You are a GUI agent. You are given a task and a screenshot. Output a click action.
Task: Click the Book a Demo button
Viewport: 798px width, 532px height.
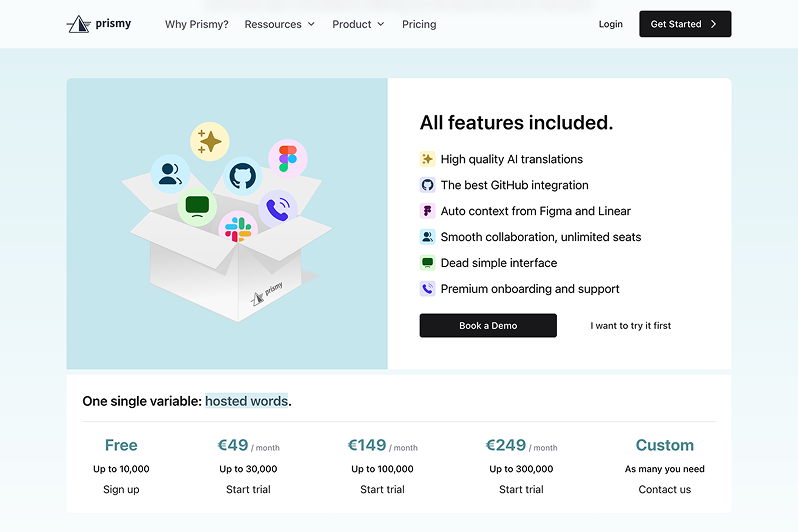pyautogui.click(x=487, y=326)
